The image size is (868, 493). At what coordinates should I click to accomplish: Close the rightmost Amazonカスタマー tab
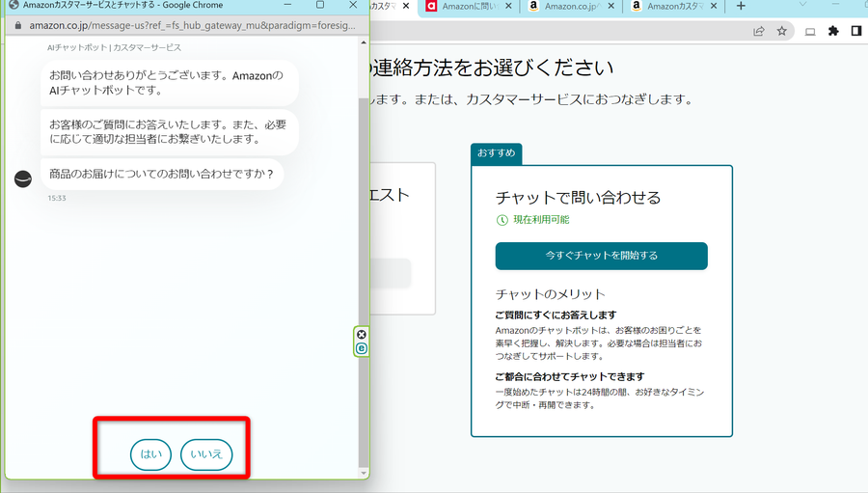coord(714,6)
